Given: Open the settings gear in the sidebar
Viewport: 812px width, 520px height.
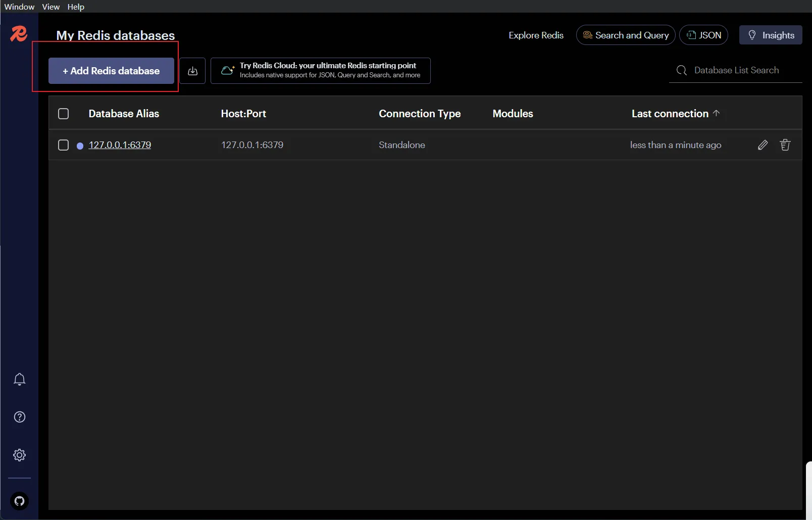Looking at the screenshot, I should [x=19, y=455].
